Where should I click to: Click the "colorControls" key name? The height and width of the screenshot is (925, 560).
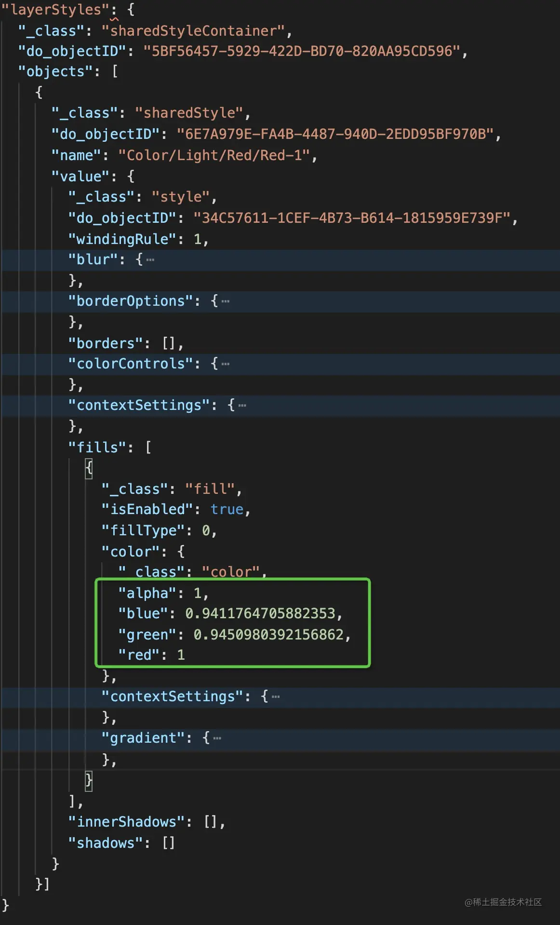click(x=131, y=364)
